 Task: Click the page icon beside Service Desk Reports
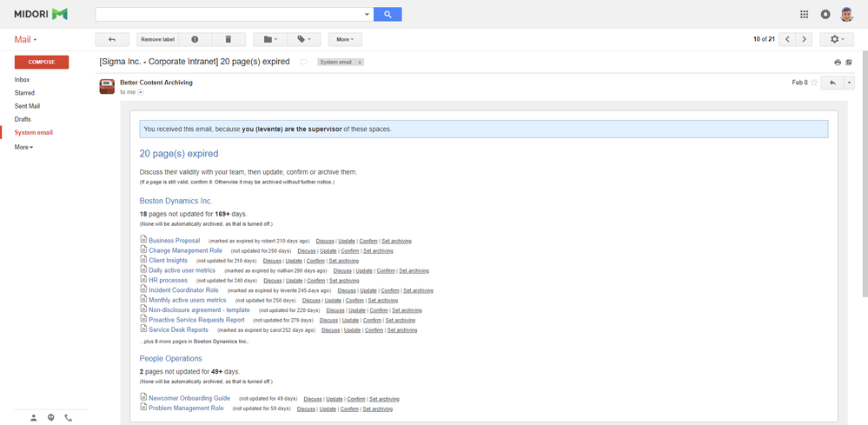point(143,329)
